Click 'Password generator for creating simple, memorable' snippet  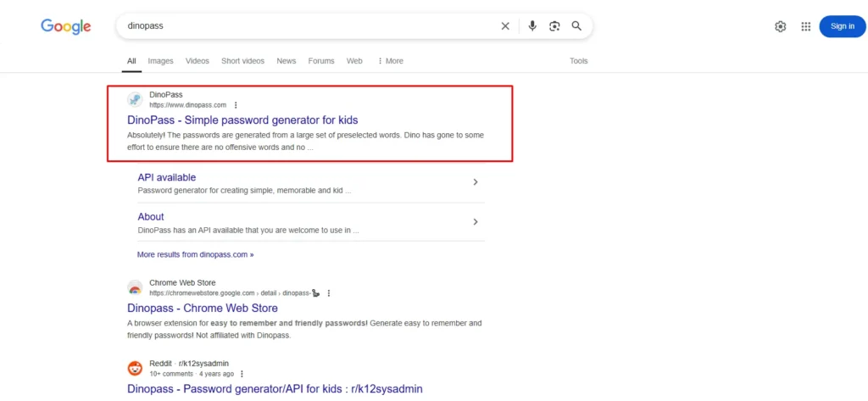[244, 191]
